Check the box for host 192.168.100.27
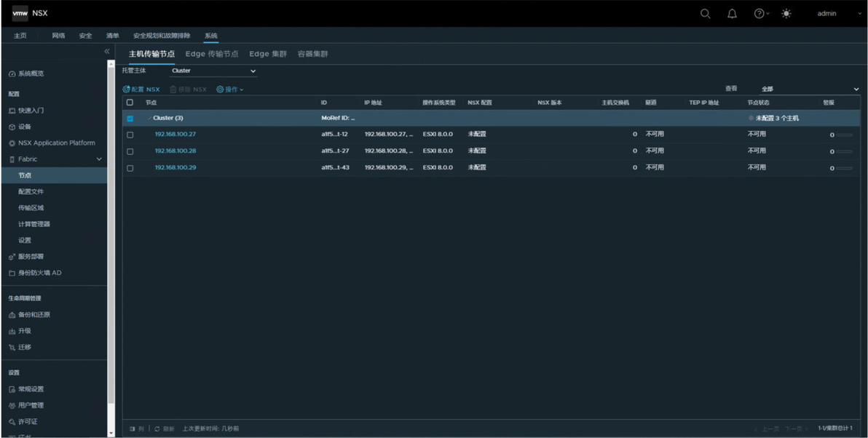The width and height of the screenshot is (868, 438). pos(130,135)
